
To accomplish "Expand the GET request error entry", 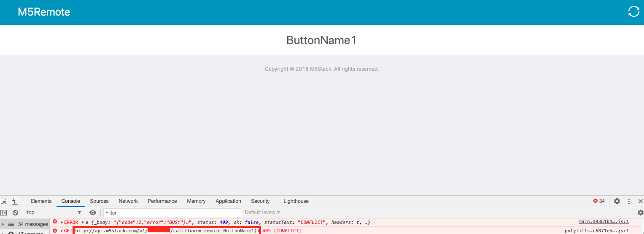I will (x=62, y=231).
